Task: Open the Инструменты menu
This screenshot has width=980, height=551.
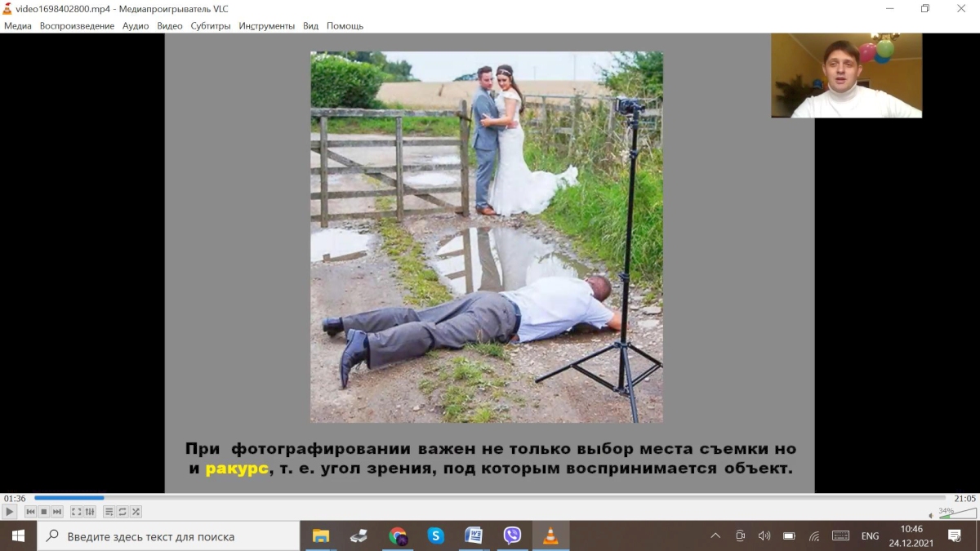Action: point(267,26)
